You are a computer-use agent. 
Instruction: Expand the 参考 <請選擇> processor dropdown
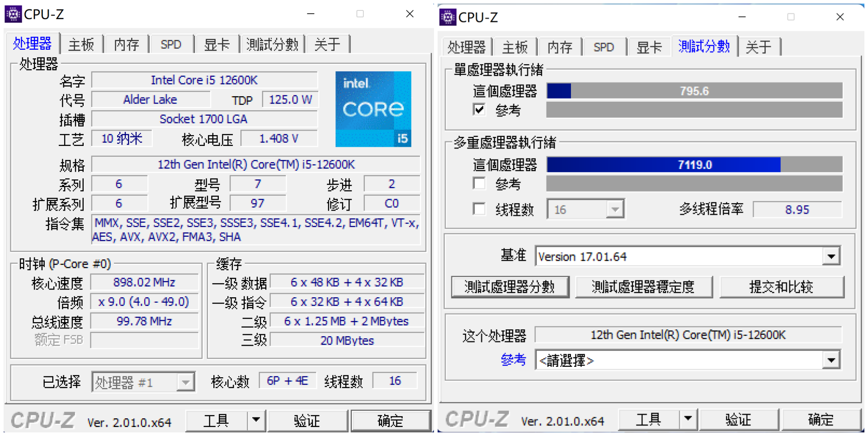tap(832, 360)
